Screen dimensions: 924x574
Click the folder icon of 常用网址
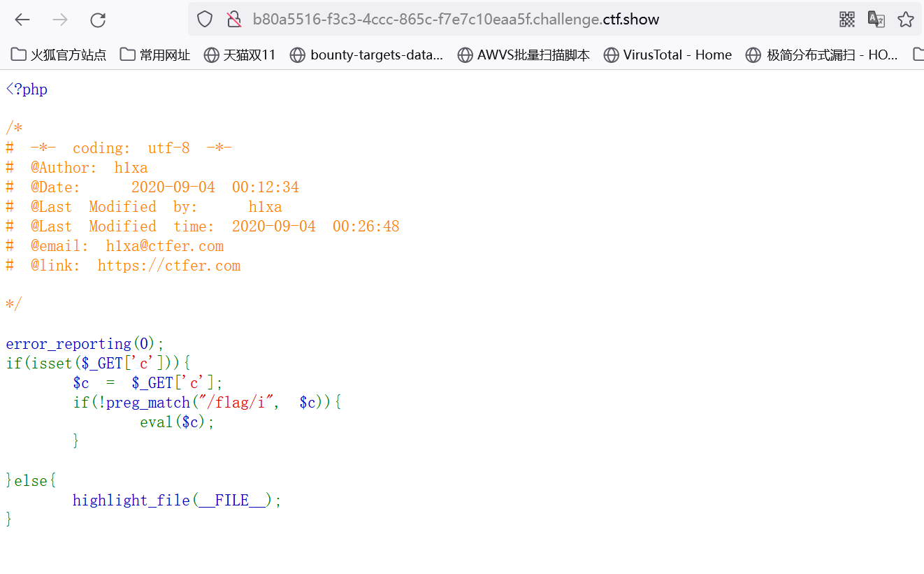[127, 54]
